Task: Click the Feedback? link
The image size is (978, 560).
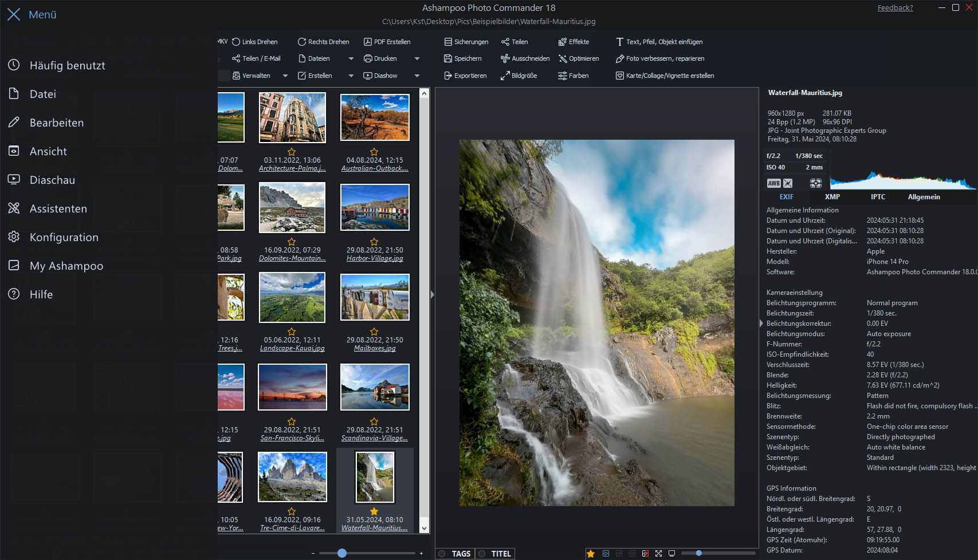Action: click(895, 8)
